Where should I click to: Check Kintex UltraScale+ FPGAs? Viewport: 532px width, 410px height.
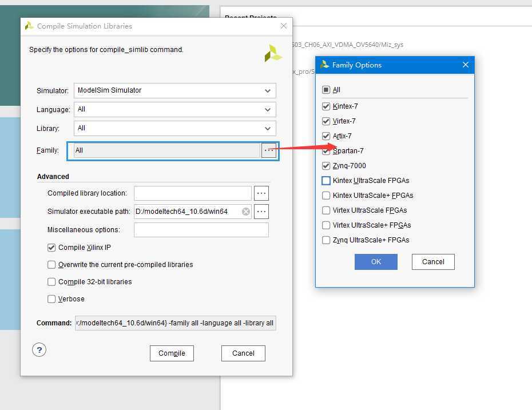click(x=325, y=196)
